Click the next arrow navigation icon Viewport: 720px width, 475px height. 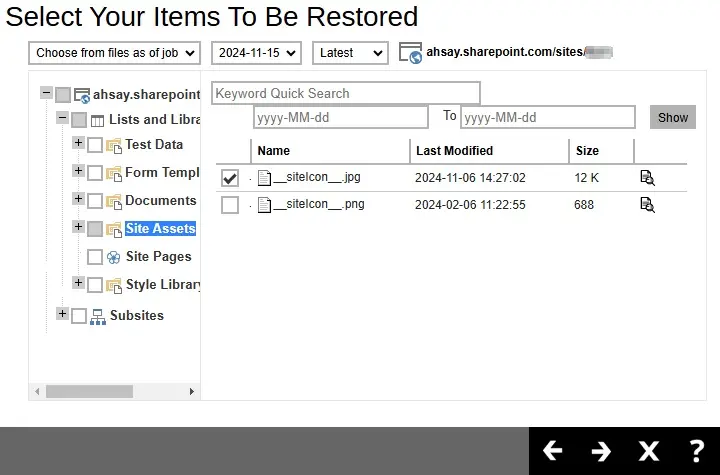pos(601,451)
